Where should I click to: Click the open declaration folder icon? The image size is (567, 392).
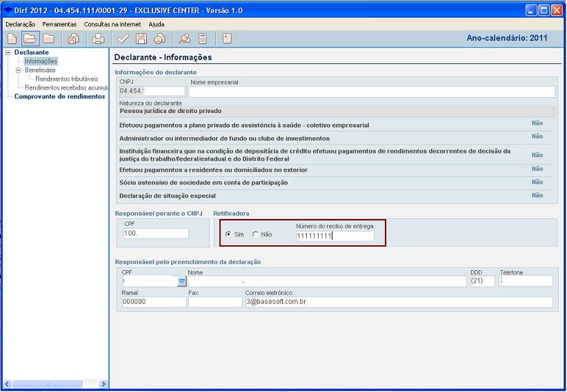point(30,39)
